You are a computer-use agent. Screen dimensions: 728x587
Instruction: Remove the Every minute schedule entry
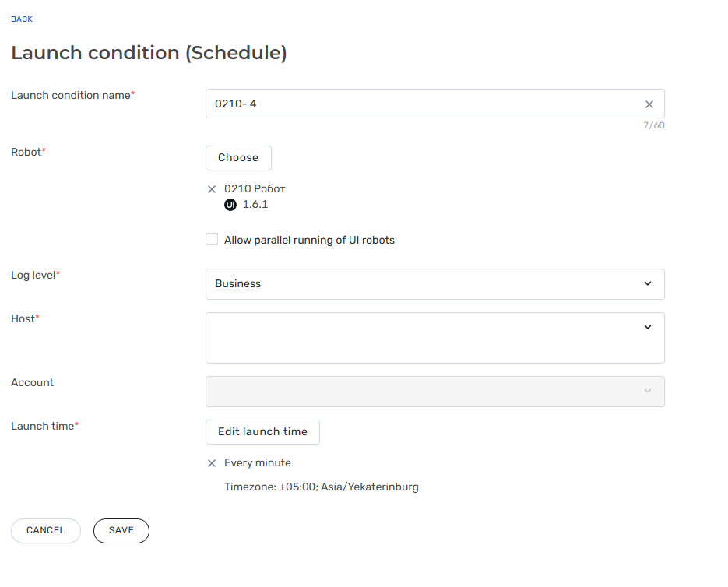coord(212,463)
